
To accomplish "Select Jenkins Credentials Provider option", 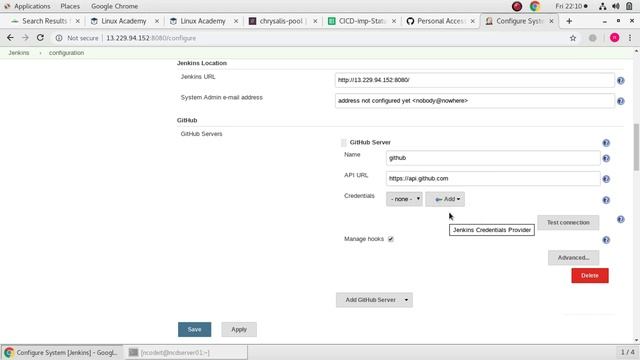I will pyautogui.click(x=491, y=230).
